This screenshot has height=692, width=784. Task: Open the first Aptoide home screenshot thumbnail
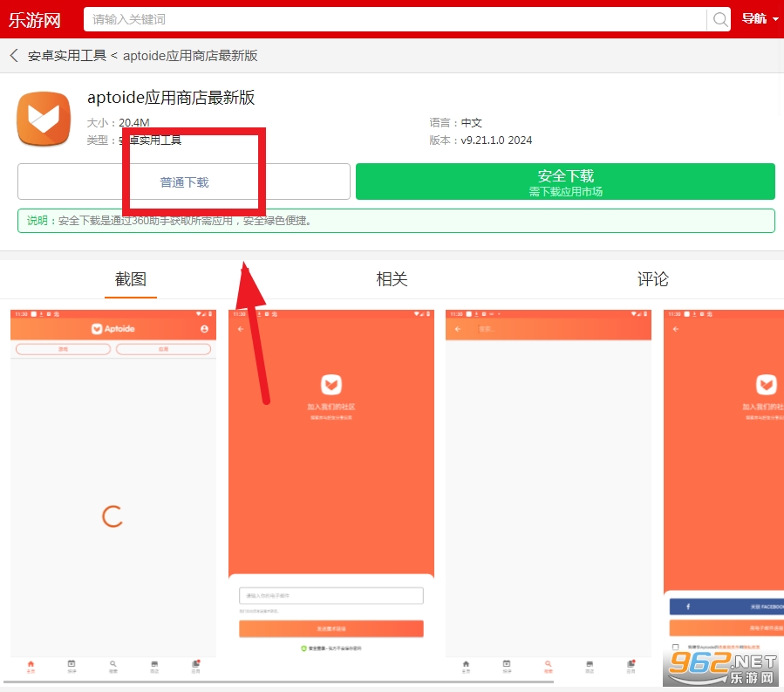click(113, 492)
